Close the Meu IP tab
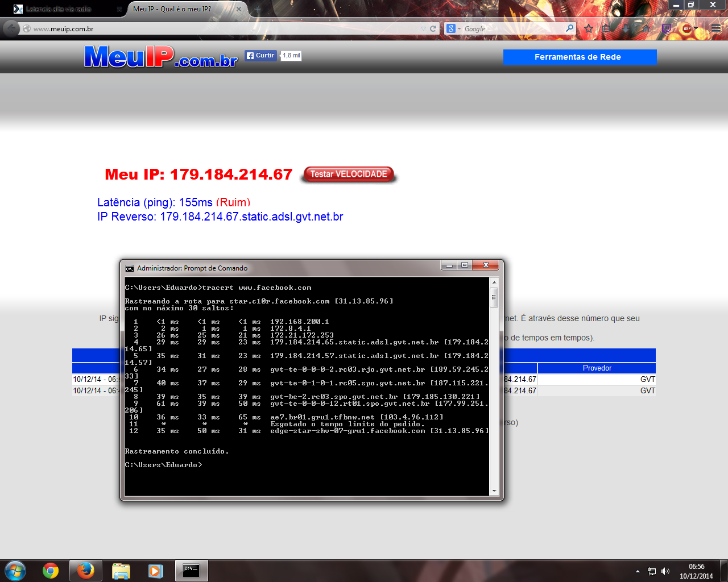The image size is (728, 582). [239, 9]
